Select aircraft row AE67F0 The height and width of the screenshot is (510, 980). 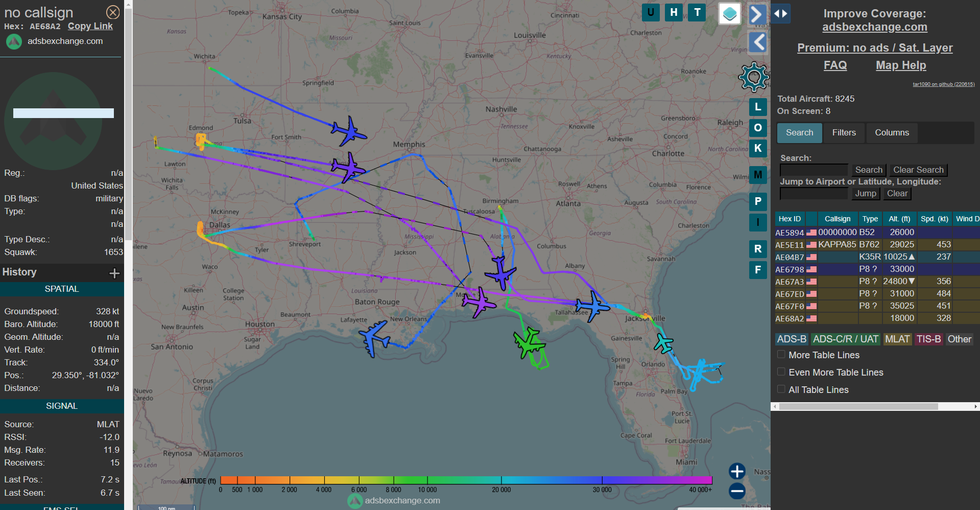click(x=877, y=306)
